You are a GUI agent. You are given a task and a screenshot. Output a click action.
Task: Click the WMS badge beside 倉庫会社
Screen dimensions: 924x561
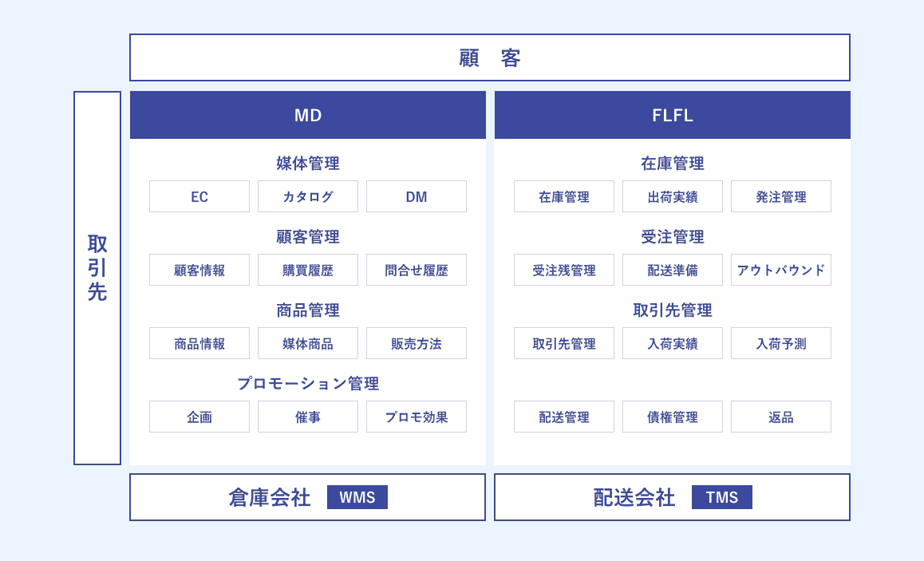(x=357, y=497)
